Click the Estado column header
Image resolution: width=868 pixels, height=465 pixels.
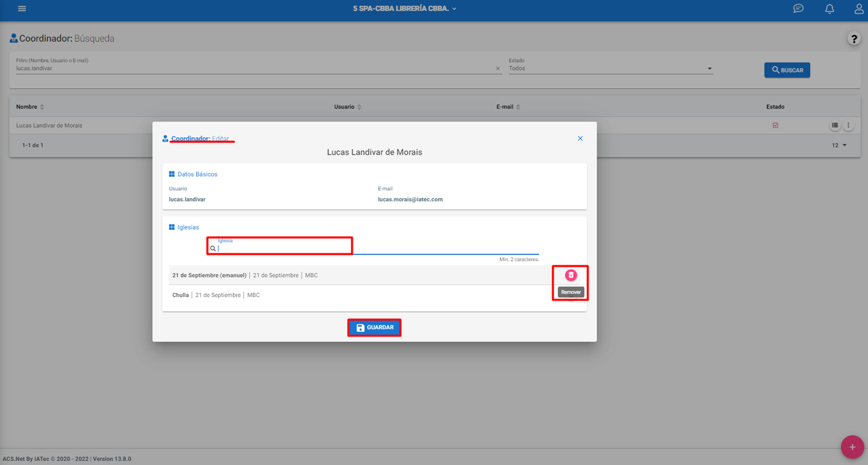tap(775, 107)
